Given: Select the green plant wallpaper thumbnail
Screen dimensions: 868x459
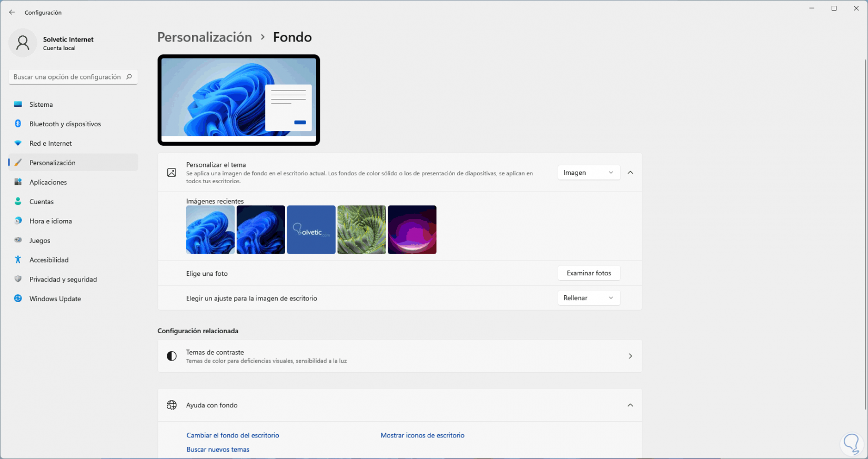Looking at the screenshot, I should pyautogui.click(x=362, y=229).
